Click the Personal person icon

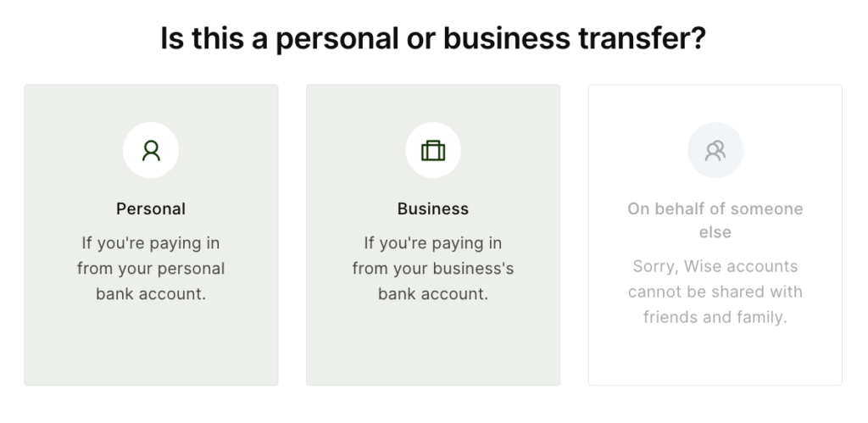pos(151,150)
